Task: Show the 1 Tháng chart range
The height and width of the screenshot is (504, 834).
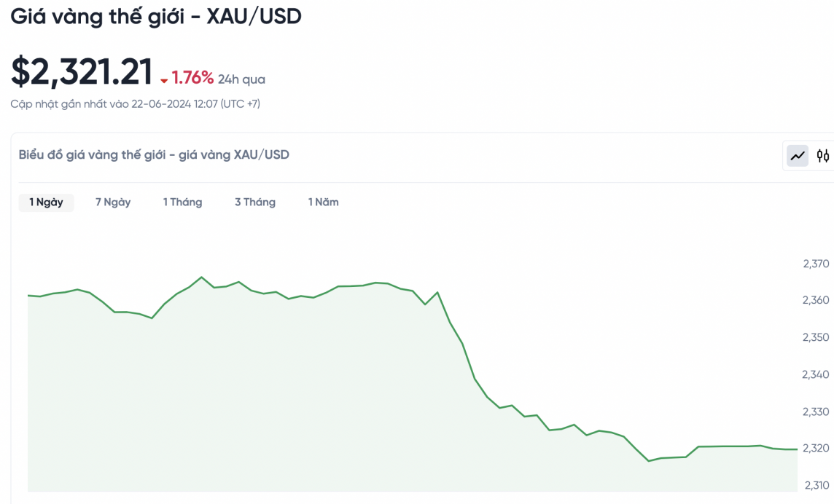Action: pos(182,202)
